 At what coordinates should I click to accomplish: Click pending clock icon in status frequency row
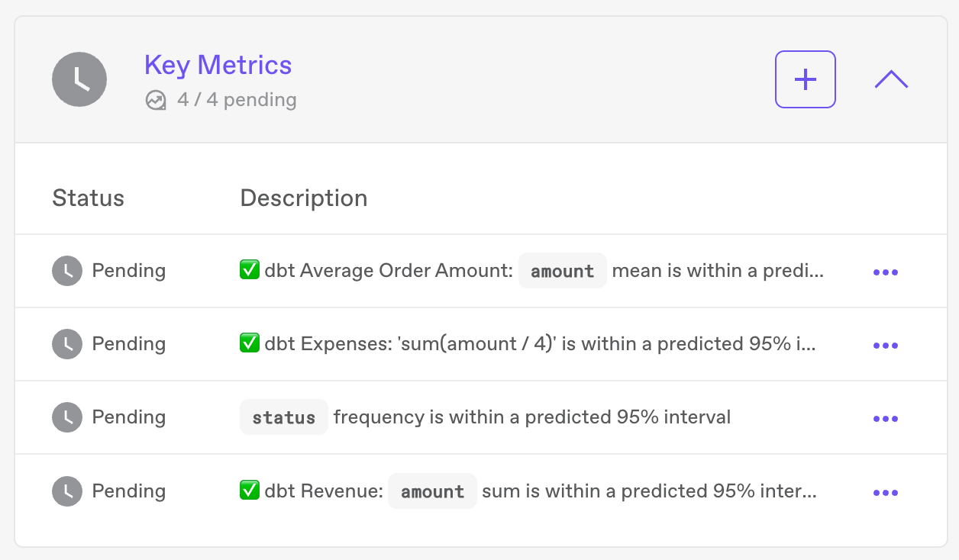coord(67,417)
